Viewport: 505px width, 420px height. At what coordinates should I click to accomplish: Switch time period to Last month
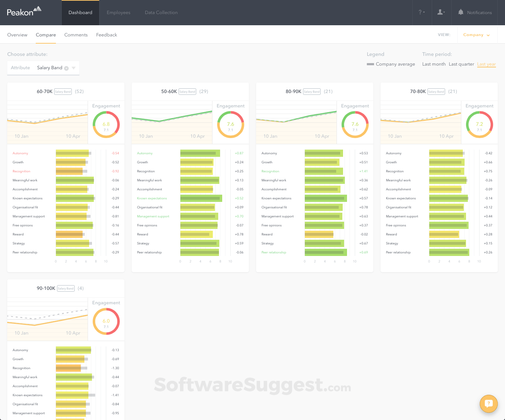[x=434, y=64]
